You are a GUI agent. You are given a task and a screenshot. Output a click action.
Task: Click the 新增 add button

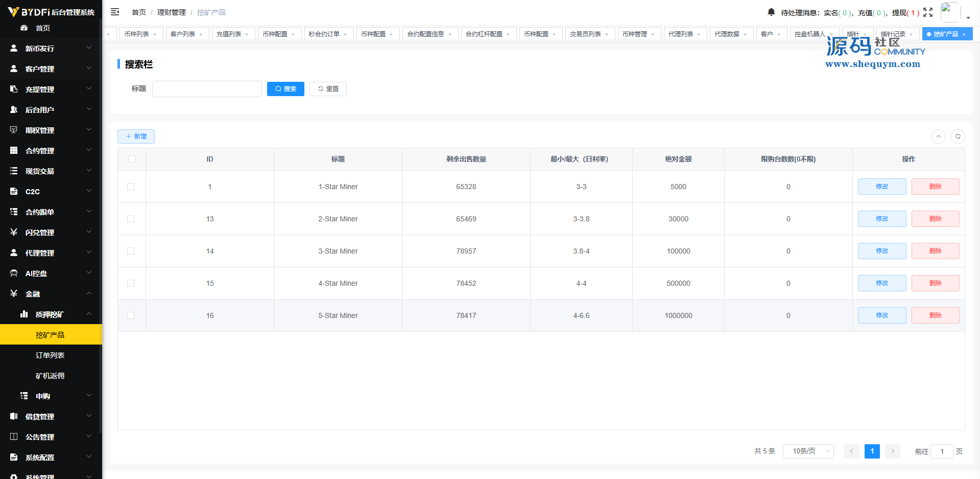(x=136, y=136)
